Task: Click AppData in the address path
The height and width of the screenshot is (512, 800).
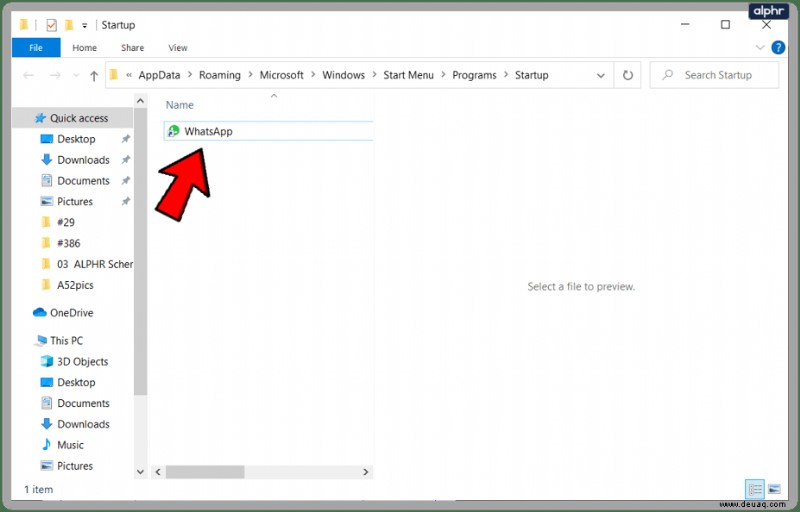Action: click(x=159, y=75)
